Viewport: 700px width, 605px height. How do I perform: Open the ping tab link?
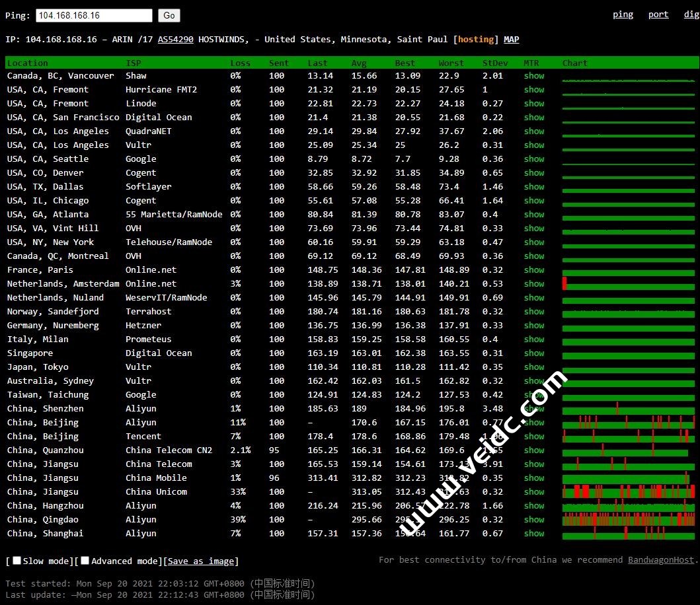(x=623, y=15)
